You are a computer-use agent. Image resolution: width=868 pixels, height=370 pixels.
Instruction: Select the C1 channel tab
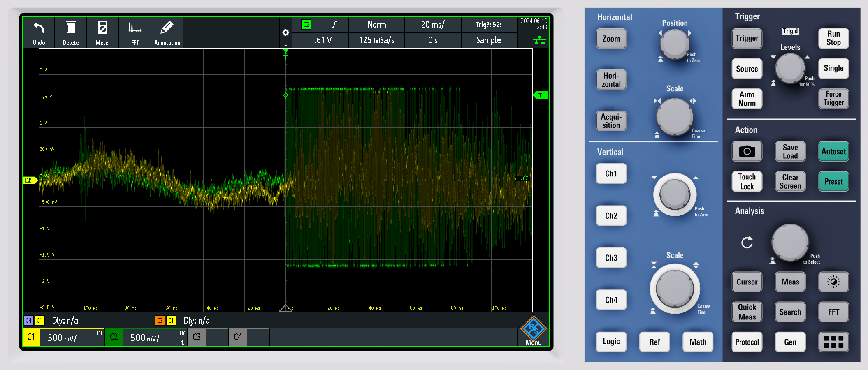(x=31, y=338)
